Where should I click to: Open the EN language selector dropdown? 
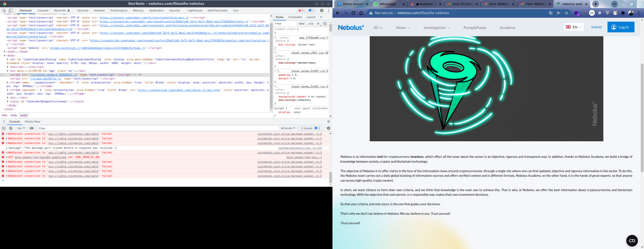tap(573, 27)
